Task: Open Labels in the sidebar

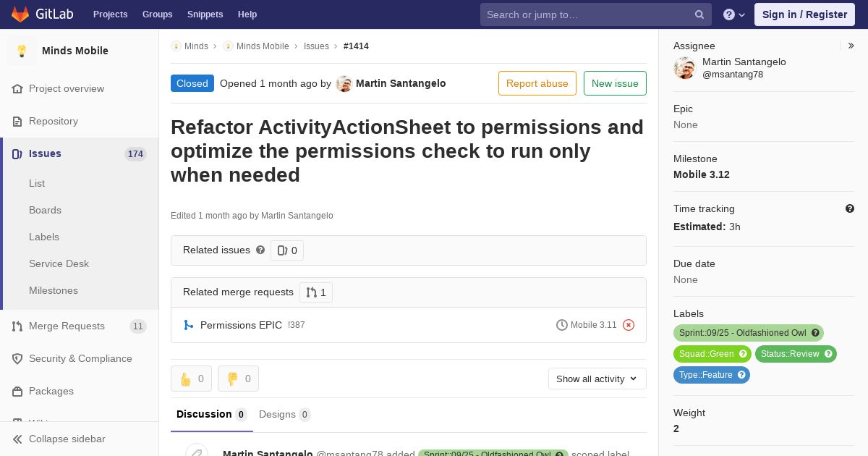Action: (x=44, y=237)
